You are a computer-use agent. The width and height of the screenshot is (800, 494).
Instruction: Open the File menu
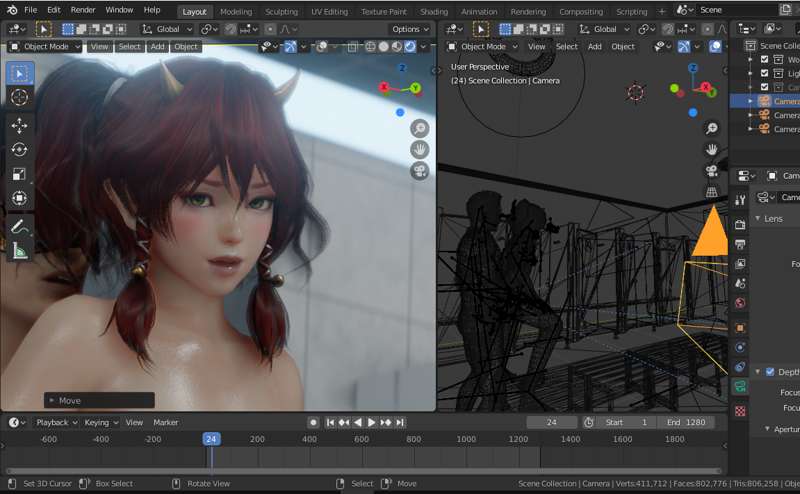coord(31,10)
